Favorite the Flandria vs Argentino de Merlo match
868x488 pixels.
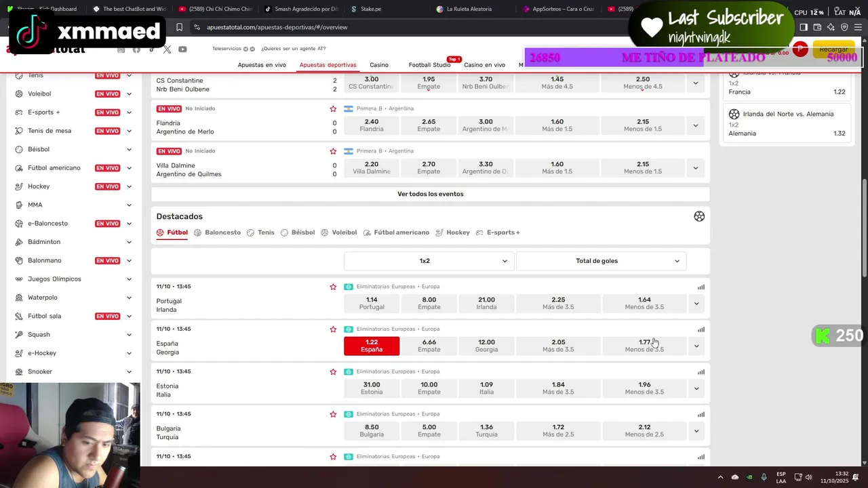[x=333, y=108]
